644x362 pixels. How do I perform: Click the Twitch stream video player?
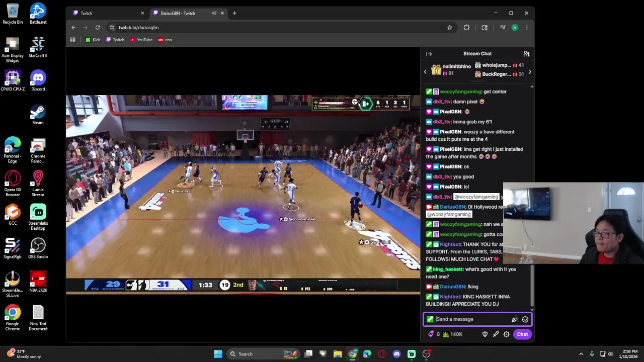tap(243, 194)
